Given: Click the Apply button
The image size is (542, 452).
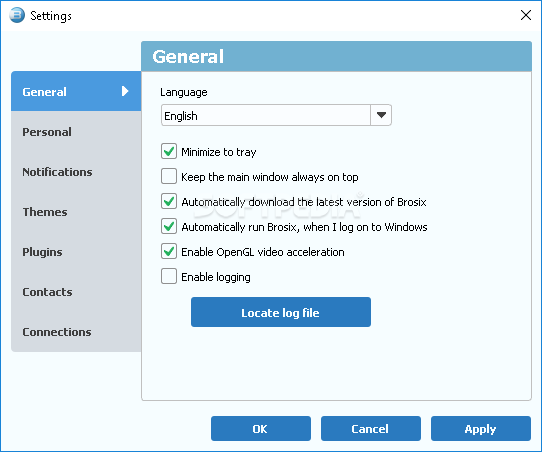Looking at the screenshot, I should pyautogui.click(x=480, y=429).
